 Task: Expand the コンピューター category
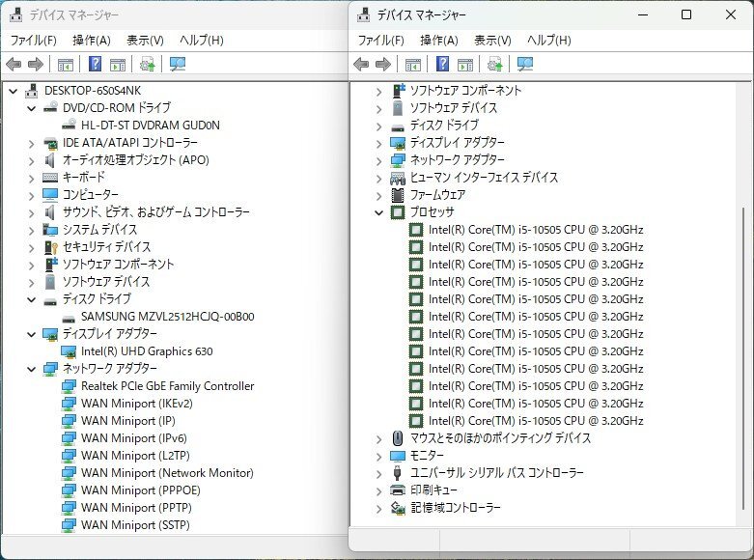pos(32,195)
